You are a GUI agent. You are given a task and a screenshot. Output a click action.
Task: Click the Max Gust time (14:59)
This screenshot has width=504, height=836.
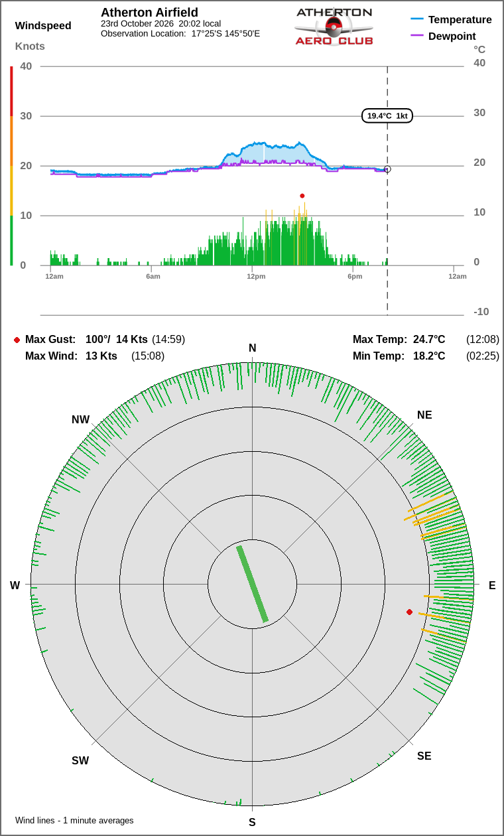tap(168, 340)
